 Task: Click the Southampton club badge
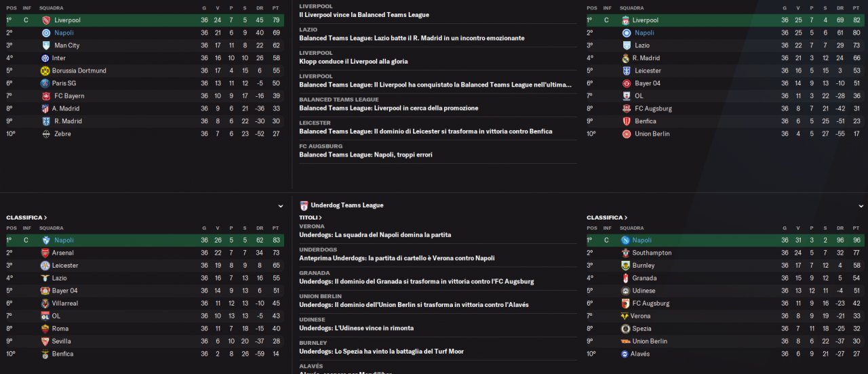click(625, 253)
